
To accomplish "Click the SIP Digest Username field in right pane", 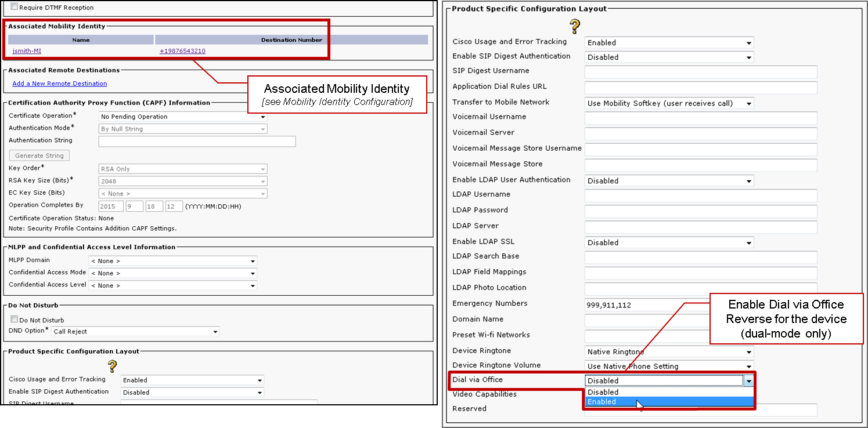I will 701,72.
